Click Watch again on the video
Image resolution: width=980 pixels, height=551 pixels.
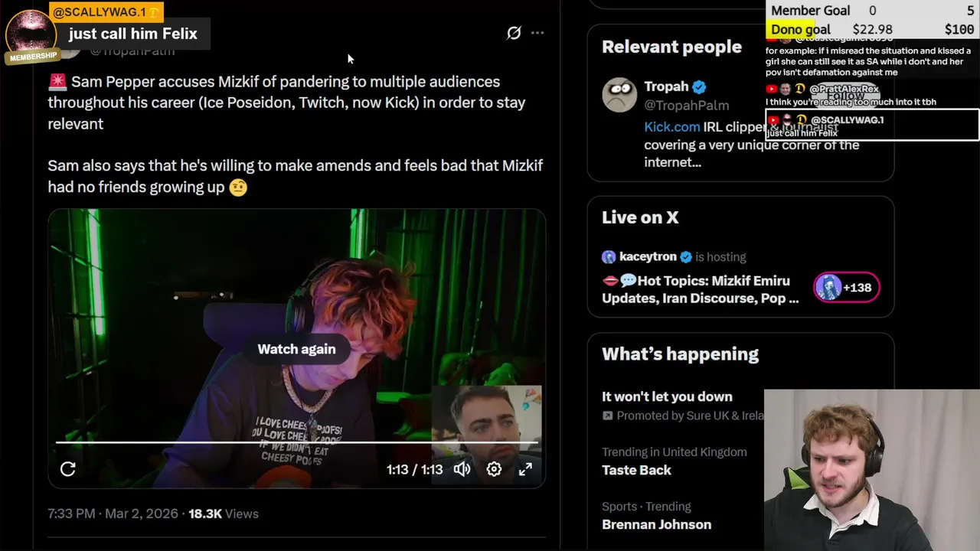click(x=296, y=349)
